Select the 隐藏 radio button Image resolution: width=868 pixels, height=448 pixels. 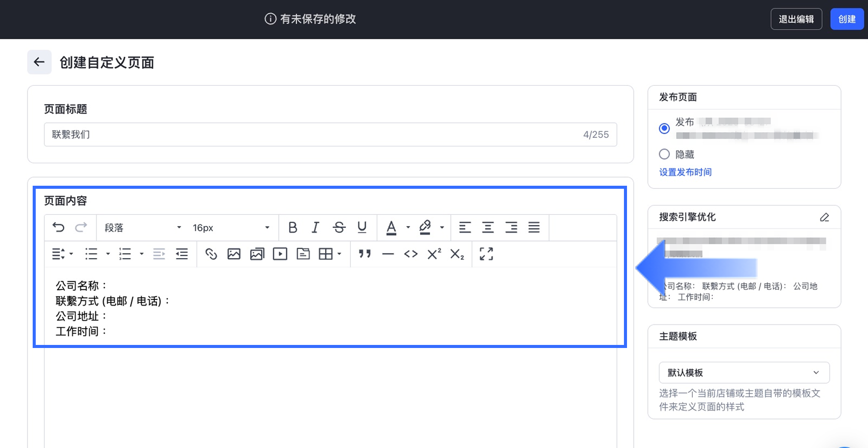click(x=664, y=154)
